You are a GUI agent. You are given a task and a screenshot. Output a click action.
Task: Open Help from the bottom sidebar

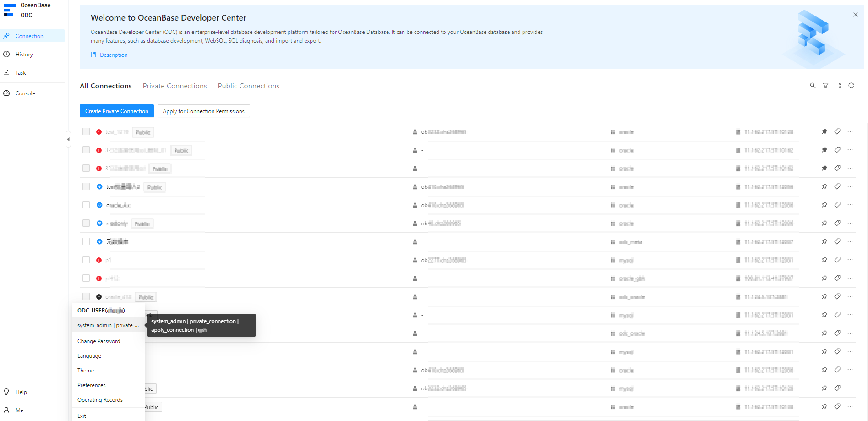20,392
